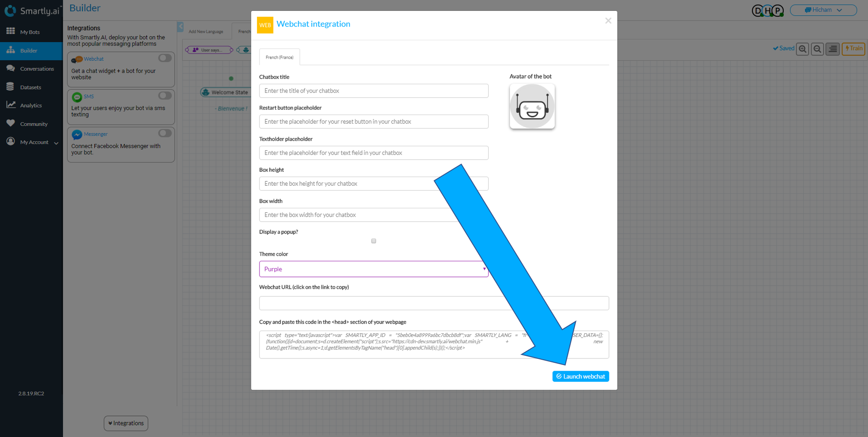Click the WEB badge icon in dialog
Viewport: 868px width, 437px height.
point(265,25)
